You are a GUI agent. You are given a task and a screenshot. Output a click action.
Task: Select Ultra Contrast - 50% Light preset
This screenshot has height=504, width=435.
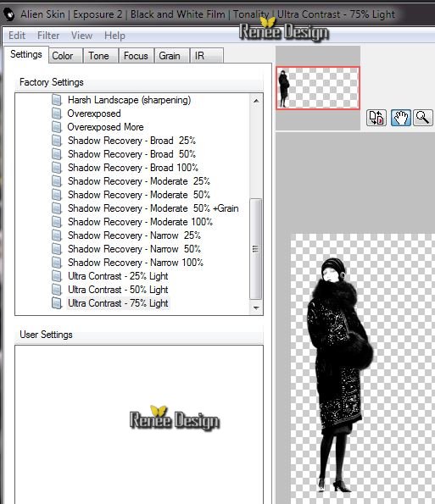coord(118,290)
